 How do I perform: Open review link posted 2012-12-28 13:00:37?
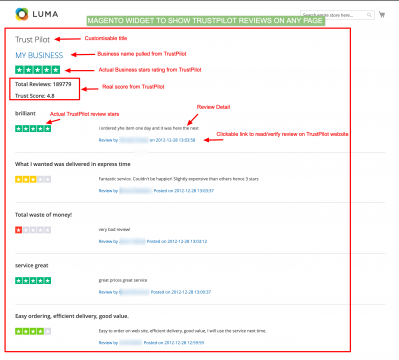pyautogui.click(x=155, y=292)
